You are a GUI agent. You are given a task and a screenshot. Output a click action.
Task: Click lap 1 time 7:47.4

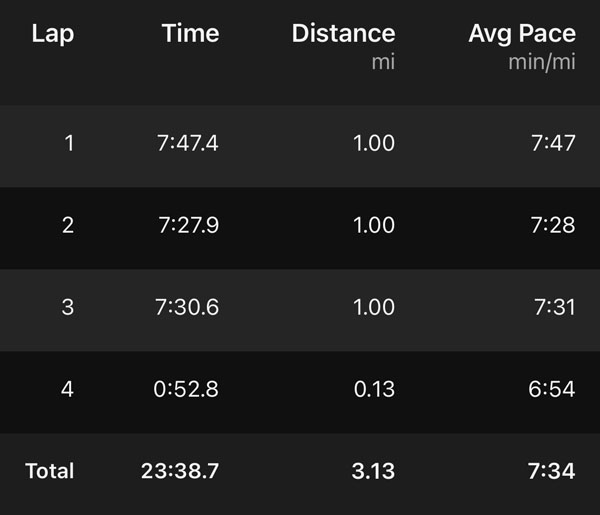(188, 143)
